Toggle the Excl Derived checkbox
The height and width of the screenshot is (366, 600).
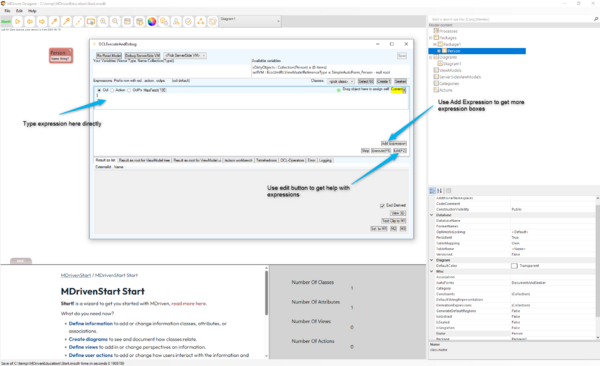coord(382,206)
